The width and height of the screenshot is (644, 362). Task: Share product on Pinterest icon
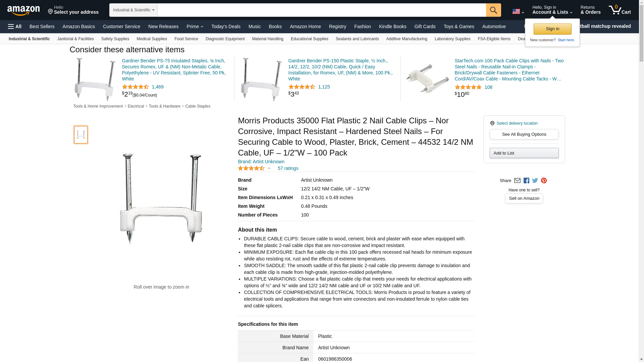(x=544, y=181)
